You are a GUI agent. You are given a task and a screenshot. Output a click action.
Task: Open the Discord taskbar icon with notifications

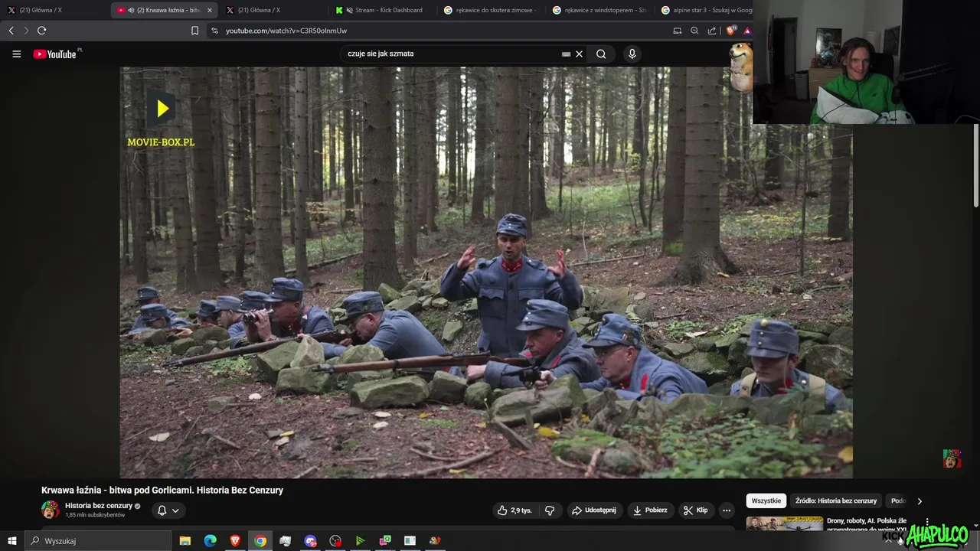pyautogui.click(x=310, y=540)
